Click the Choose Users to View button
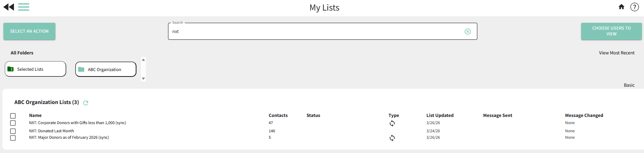This screenshot has height=153, width=644. pyautogui.click(x=611, y=31)
